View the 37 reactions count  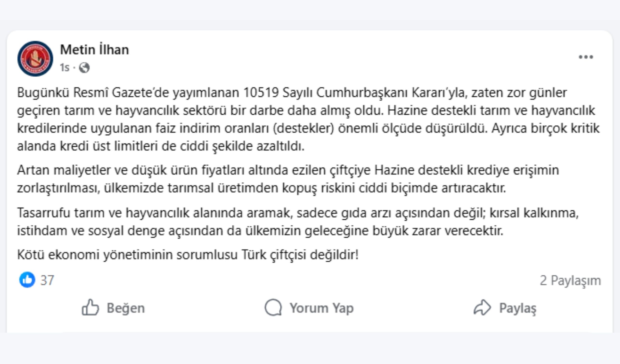pyautogui.click(x=47, y=280)
